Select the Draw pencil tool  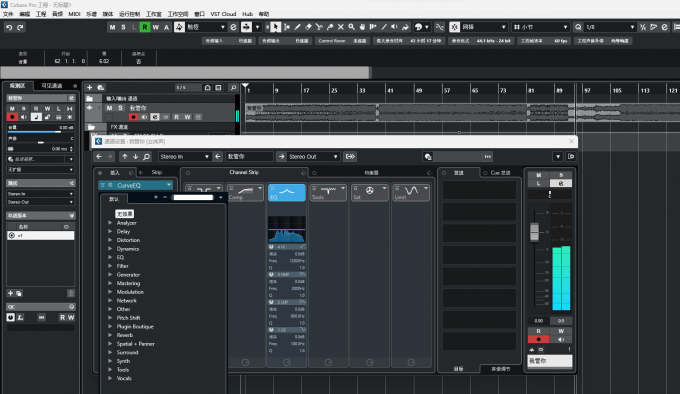pyautogui.click(x=298, y=27)
